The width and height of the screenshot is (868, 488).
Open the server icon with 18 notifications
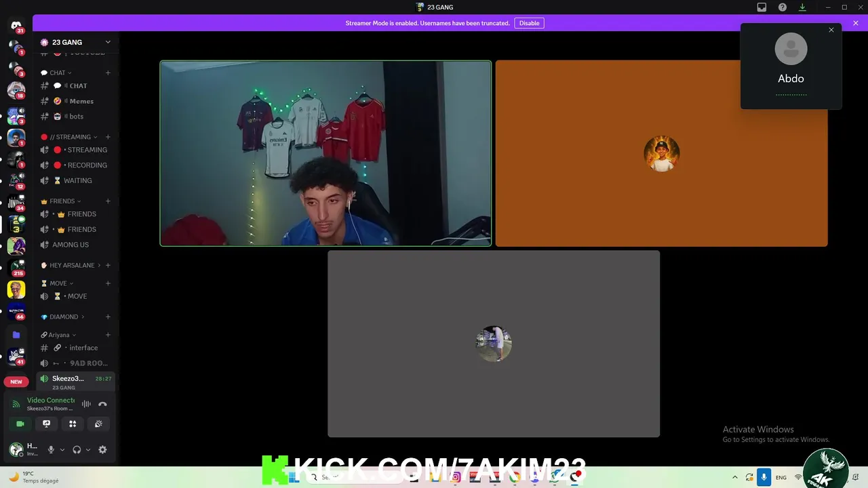click(16, 90)
